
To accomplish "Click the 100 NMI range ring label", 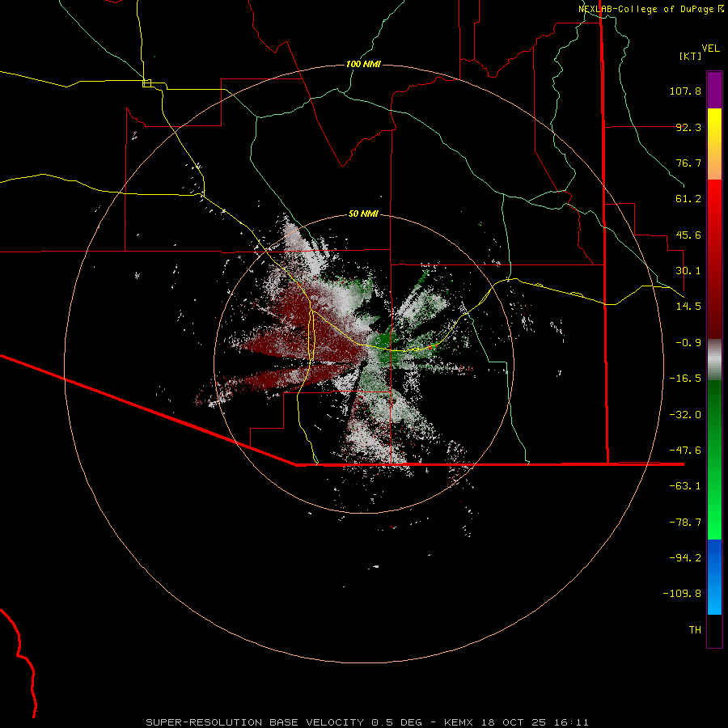I will coord(363,64).
